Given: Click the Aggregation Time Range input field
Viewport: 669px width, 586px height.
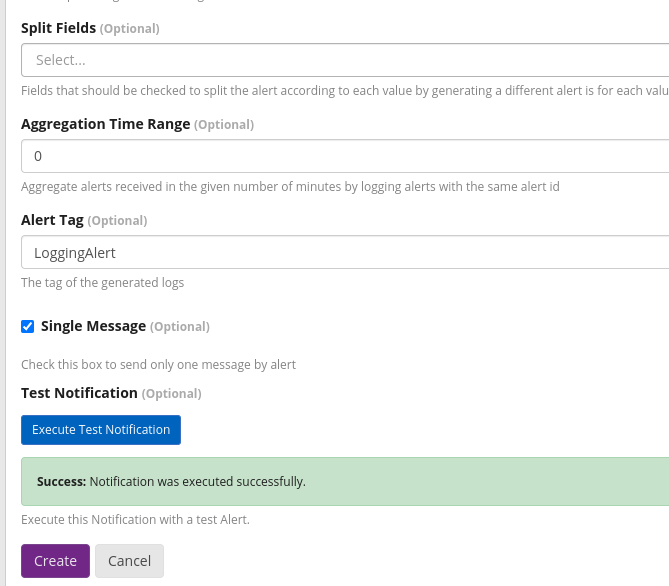Looking at the screenshot, I should 344,156.
